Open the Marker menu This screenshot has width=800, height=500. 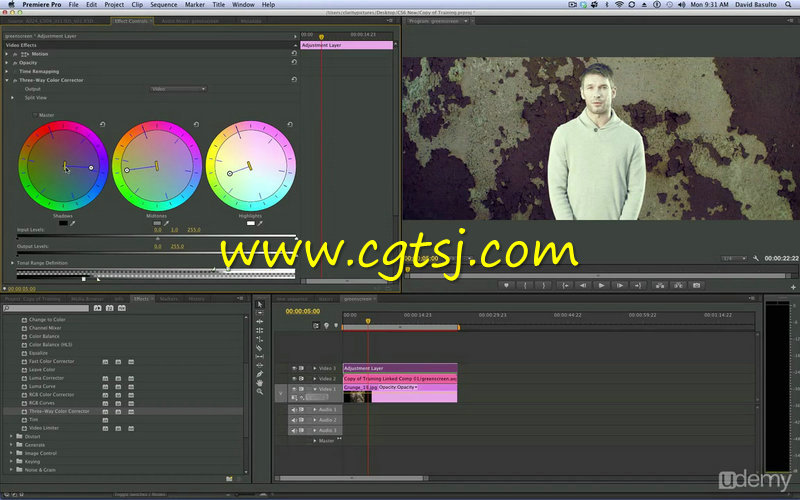(195, 4)
